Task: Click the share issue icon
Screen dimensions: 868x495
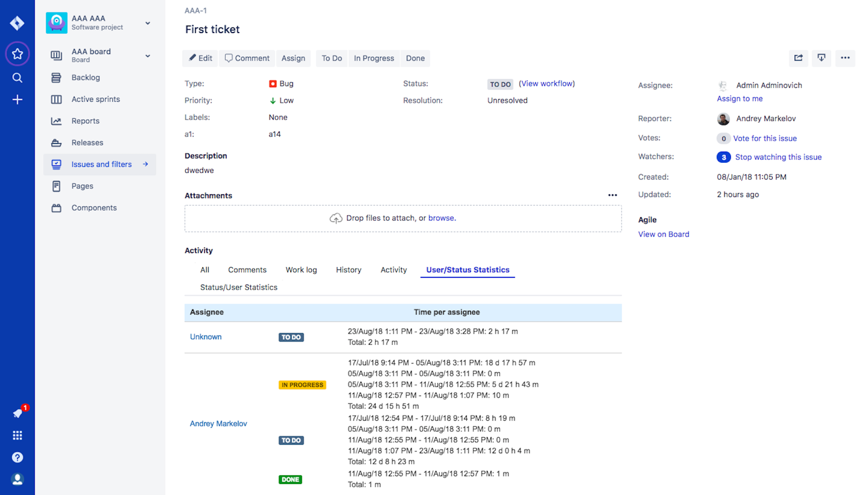Action: tap(798, 58)
